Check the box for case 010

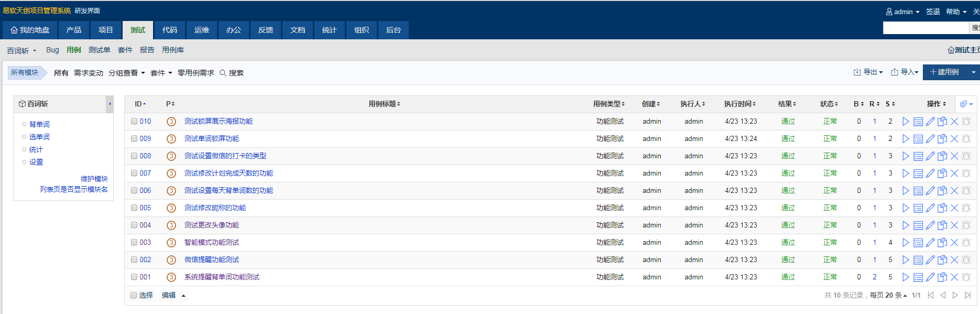(x=134, y=122)
